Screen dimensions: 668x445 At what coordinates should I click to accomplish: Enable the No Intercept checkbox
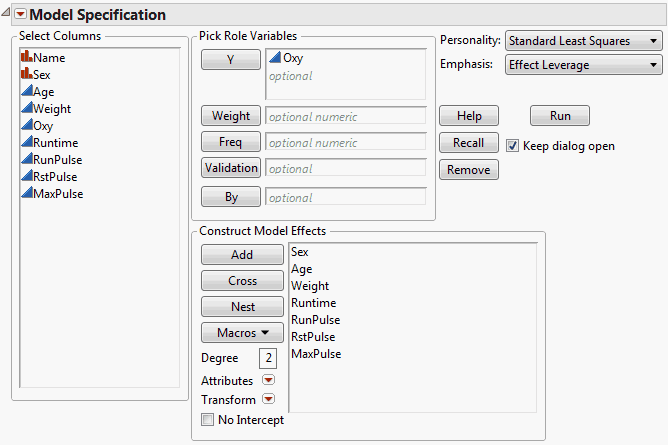click(x=208, y=420)
